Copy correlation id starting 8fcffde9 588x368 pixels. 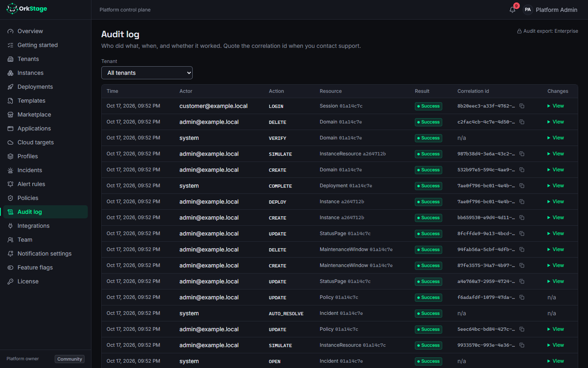click(x=522, y=233)
